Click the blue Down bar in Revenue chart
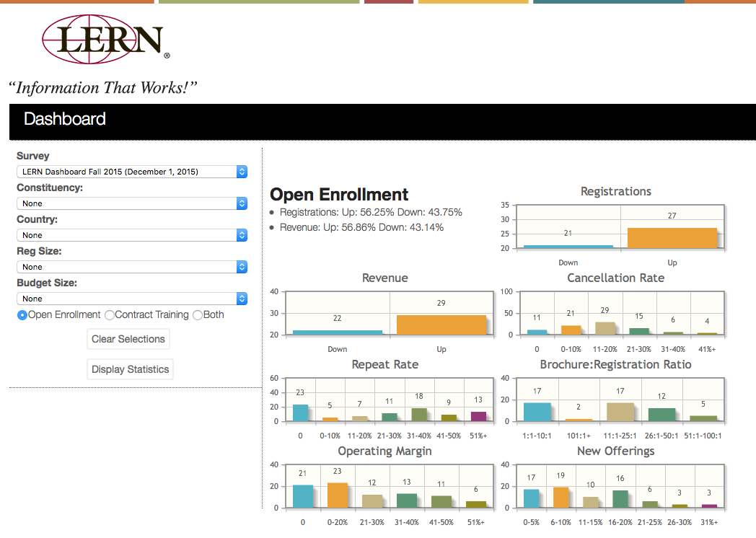The width and height of the screenshot is (756, 538). point(337,332)
